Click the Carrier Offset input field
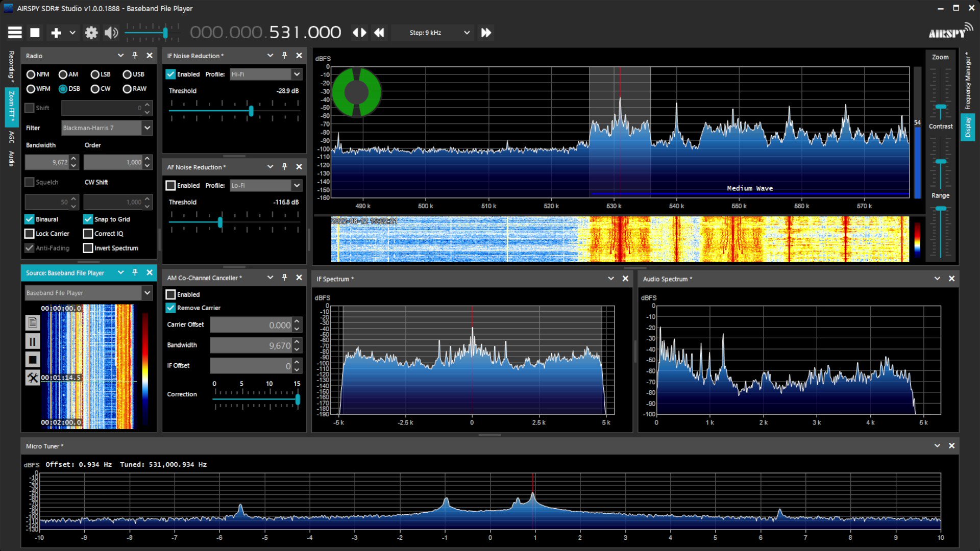This screenshot has width=980, height=551. [251, 325]
